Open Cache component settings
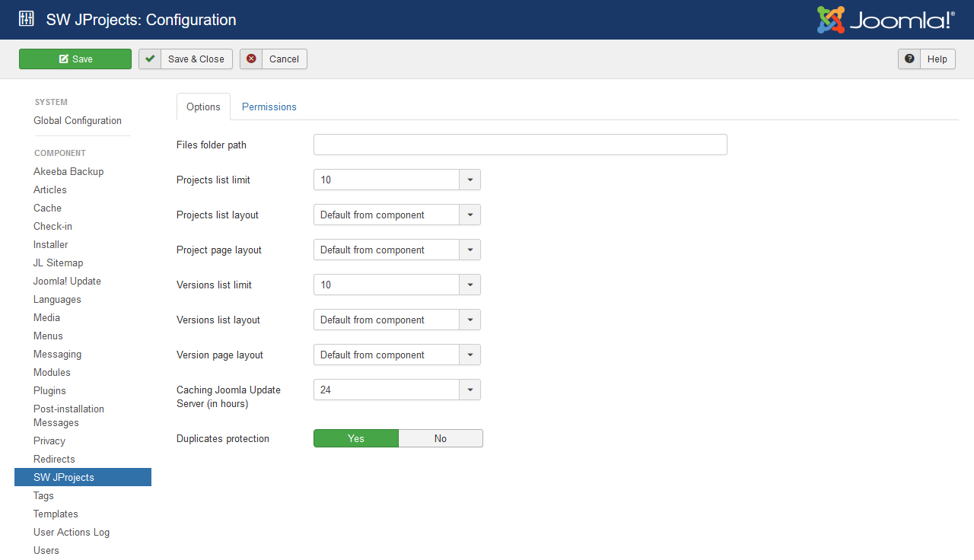This screenshot has height=560, width=974. (47, 208)
